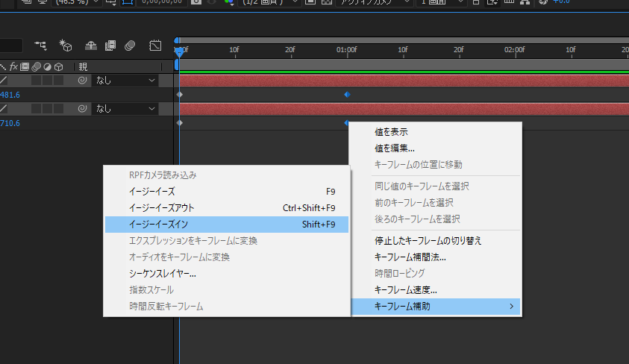This screenshot has height=364, width=629.
Task: Choose イージーイーズイン from the submenu
Action: 227,225
